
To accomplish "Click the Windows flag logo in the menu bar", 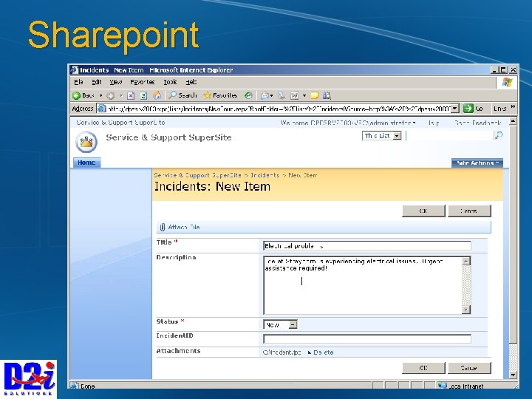I will (507, 82).
